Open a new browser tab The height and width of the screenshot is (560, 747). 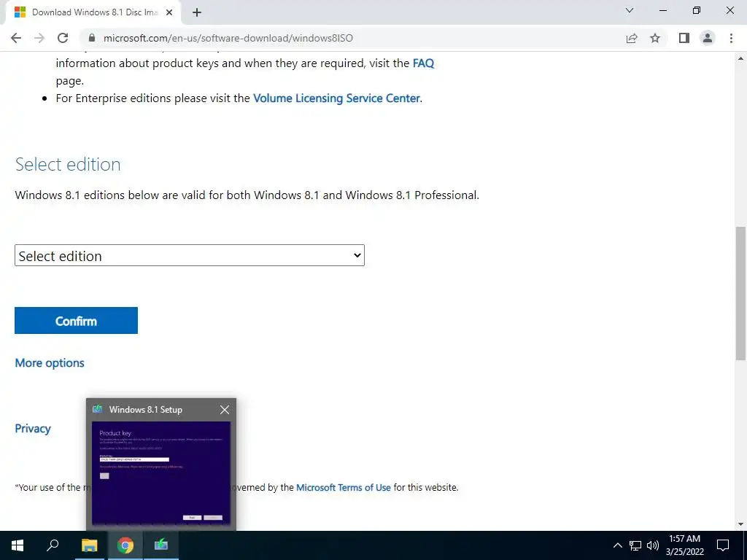pyautogui.click(x=197, y=12)
